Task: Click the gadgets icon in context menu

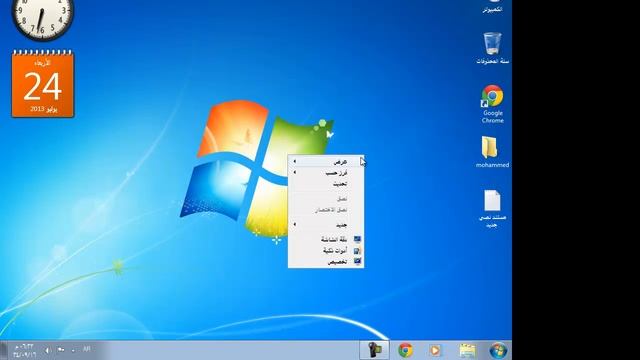Action: [x=357, y=251]
